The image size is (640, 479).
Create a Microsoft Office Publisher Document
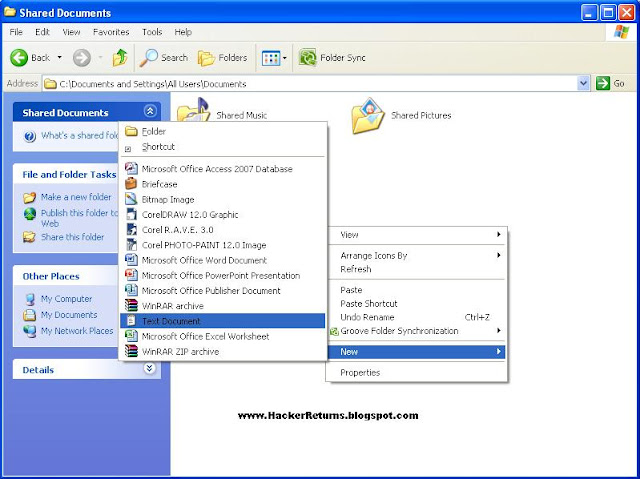tap(223, 291)
